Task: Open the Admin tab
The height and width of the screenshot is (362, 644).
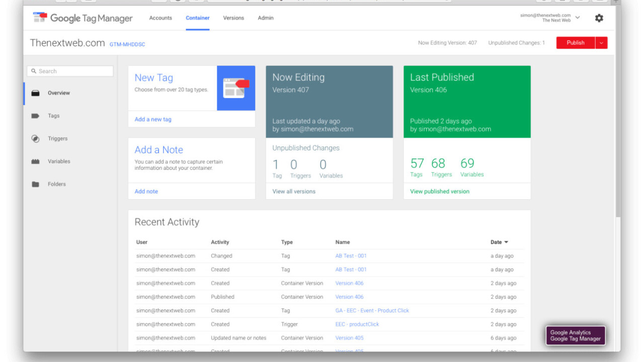Action: (x=266, y=18)
